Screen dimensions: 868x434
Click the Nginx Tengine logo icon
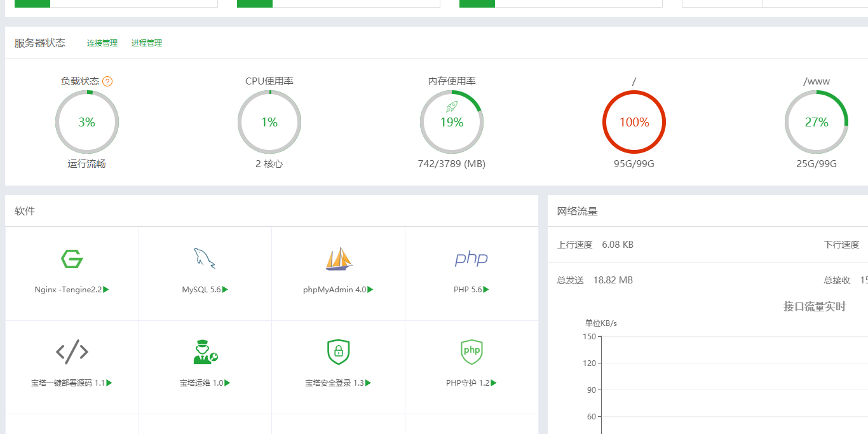tap(72, 259)
